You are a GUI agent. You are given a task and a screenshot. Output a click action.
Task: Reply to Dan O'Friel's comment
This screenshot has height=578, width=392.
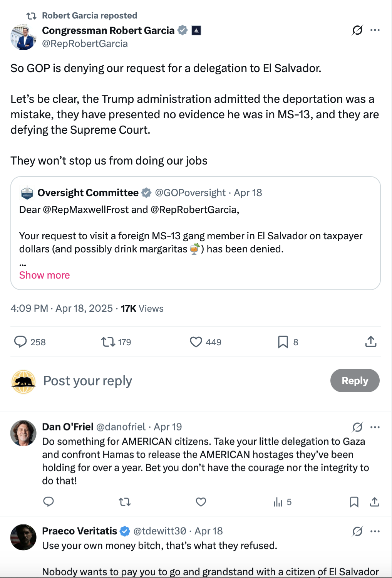[x=49, y=502]
